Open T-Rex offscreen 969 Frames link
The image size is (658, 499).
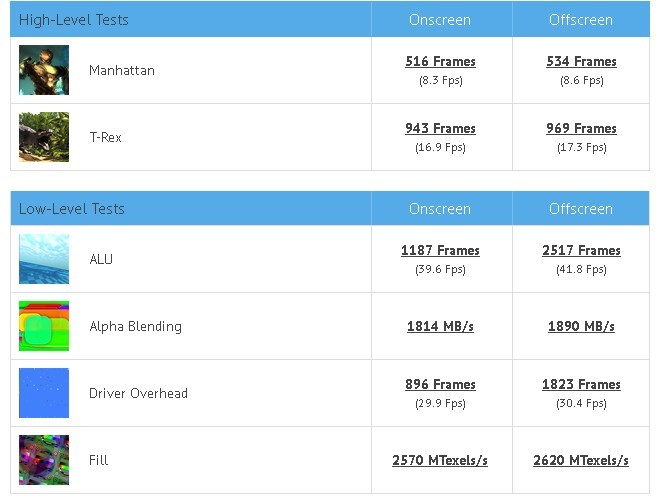[x=581, y=128]
